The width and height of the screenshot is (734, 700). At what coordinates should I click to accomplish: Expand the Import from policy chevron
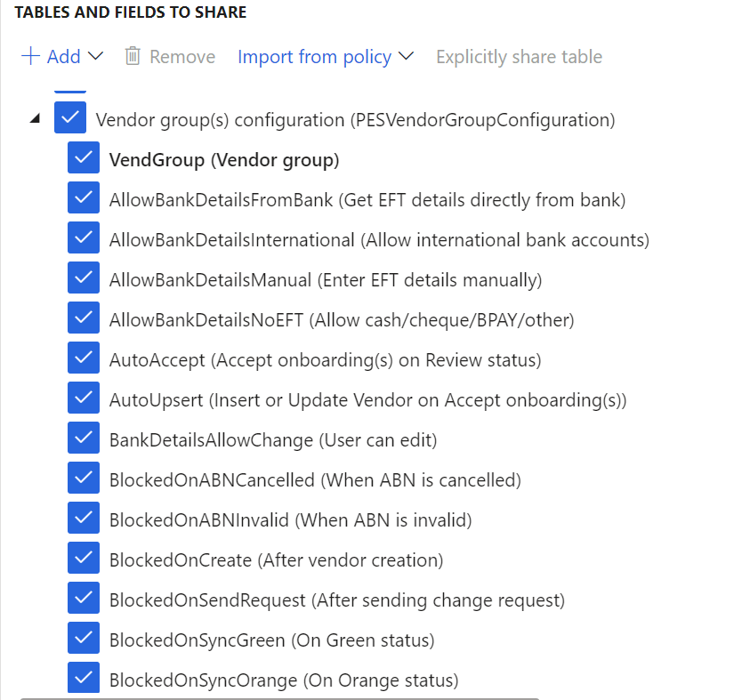(406, 56)
